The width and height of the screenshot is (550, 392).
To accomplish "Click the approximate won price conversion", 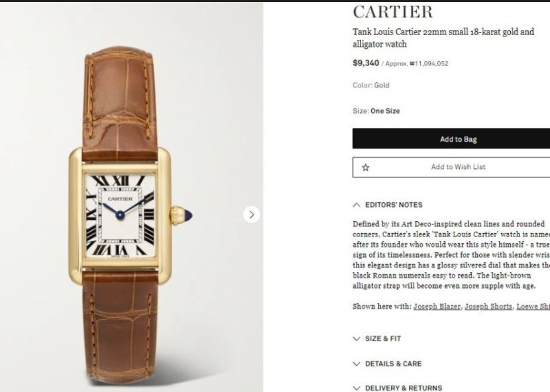I will (x=415, y=64).
